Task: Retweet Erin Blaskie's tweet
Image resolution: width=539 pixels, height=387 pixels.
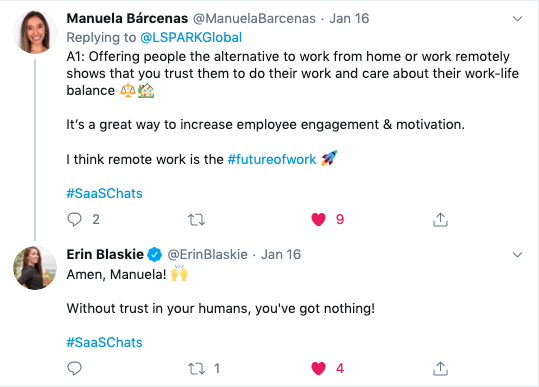Action: 196,369
